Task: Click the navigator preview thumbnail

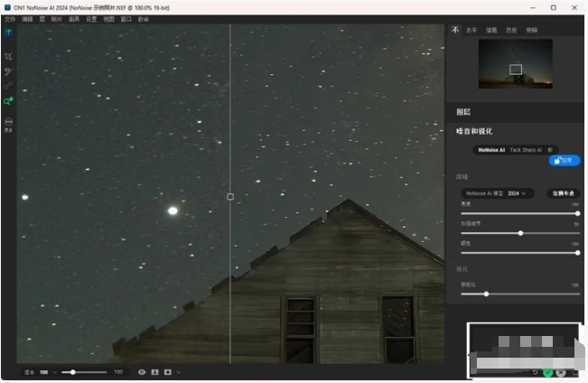Action: [515, 64]
